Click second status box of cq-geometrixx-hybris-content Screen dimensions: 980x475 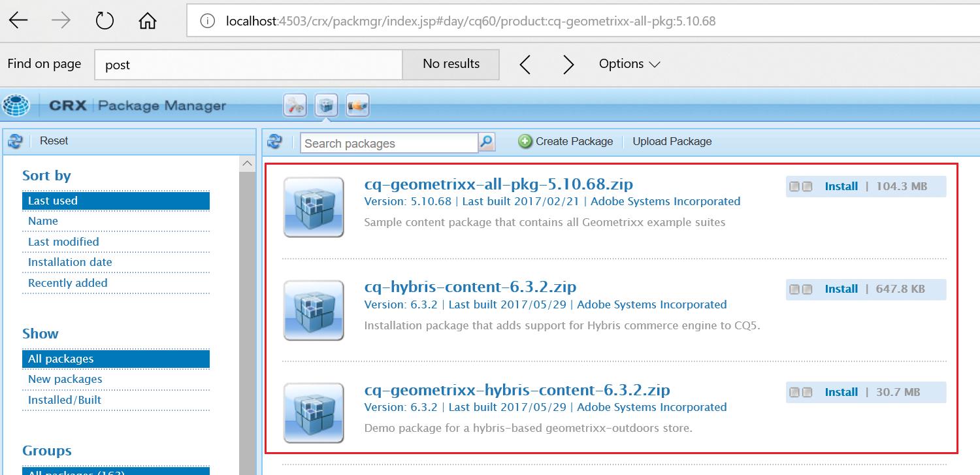[808, 392]
